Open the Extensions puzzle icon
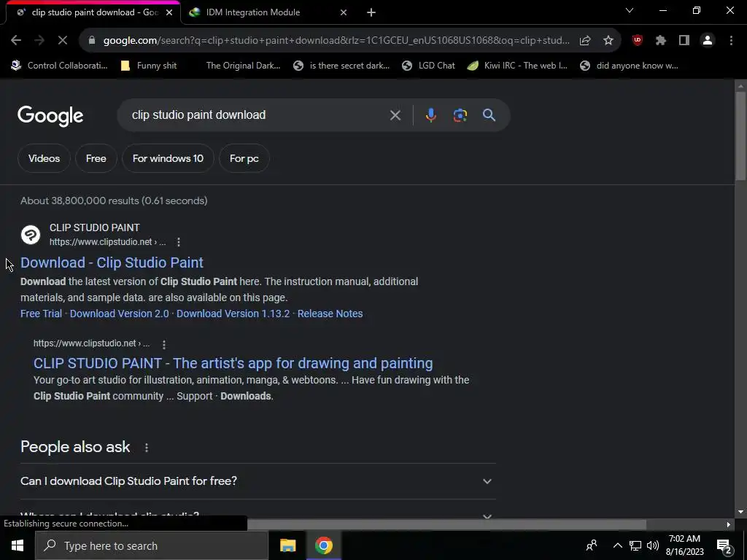 (660, 41)
